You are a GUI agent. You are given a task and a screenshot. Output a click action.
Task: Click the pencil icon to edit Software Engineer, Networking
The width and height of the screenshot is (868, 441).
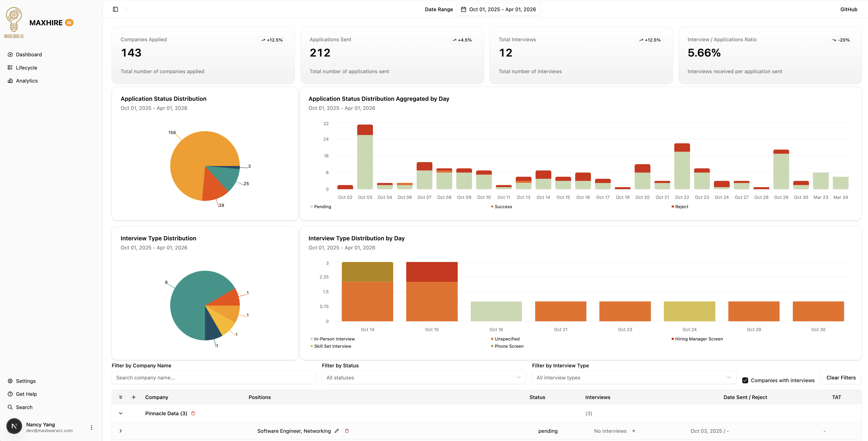[337, 431]
